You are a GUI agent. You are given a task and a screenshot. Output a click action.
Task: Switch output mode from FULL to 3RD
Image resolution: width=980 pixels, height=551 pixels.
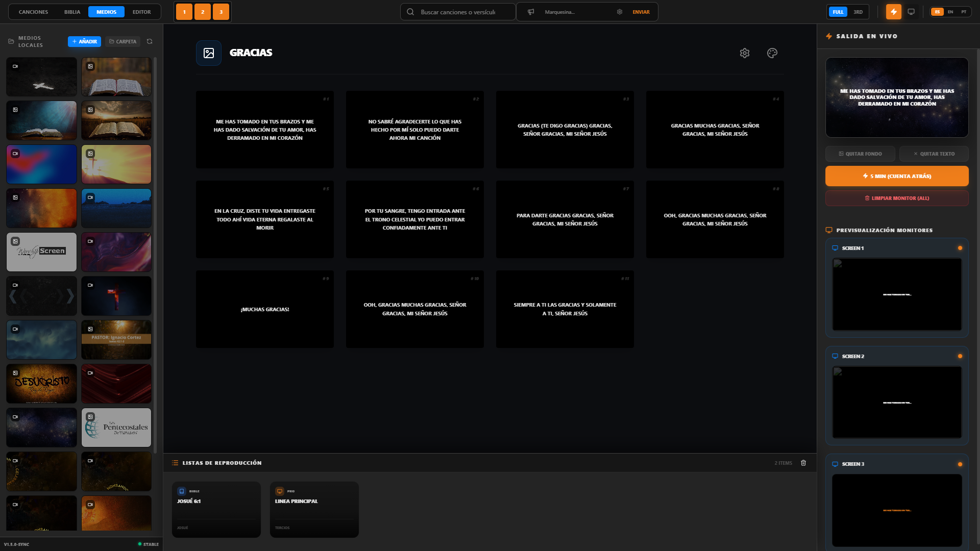pyautogui.click(x=858, y=11)
